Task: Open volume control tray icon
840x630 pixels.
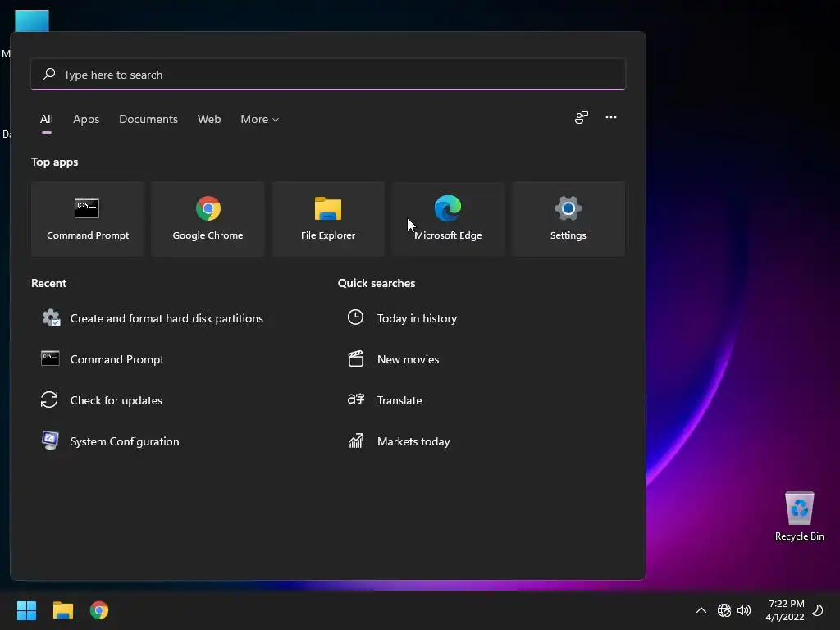Action: point(744,610)
